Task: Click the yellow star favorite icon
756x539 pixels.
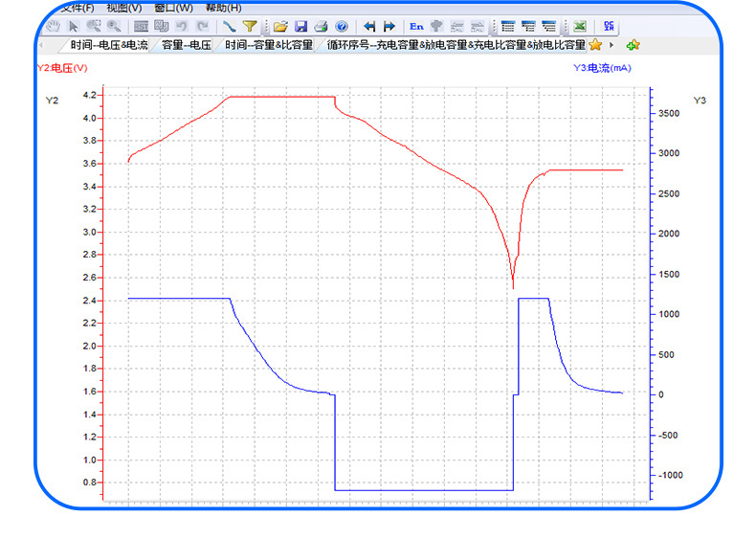Action: pyautogui.click(x=595, y=45)
